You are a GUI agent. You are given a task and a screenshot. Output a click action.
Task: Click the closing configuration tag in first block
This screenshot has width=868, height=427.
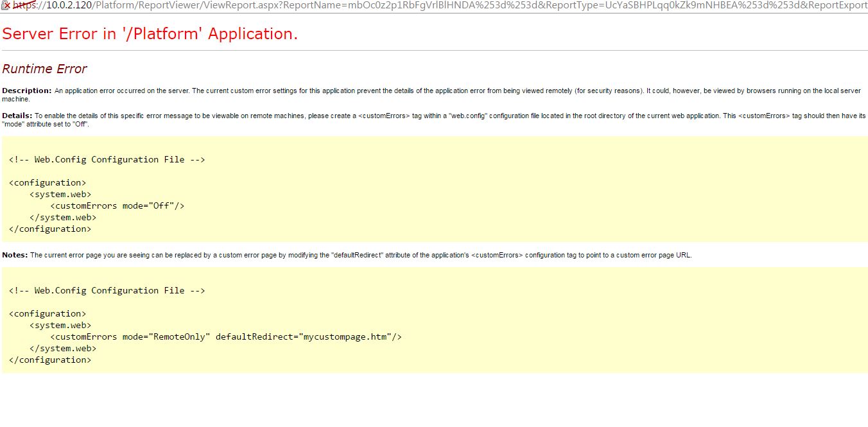[x=50, y=229]
